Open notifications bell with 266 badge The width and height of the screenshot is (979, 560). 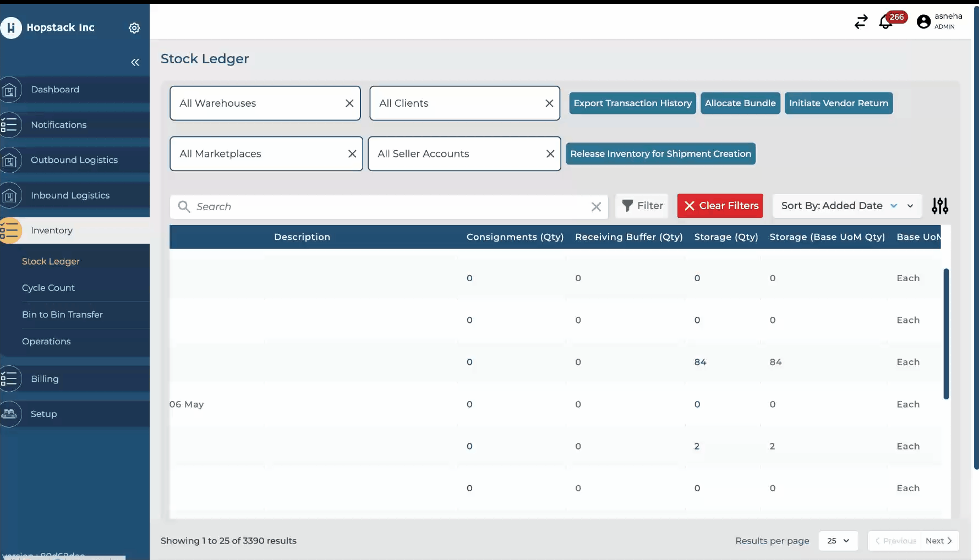pos(885,22)
